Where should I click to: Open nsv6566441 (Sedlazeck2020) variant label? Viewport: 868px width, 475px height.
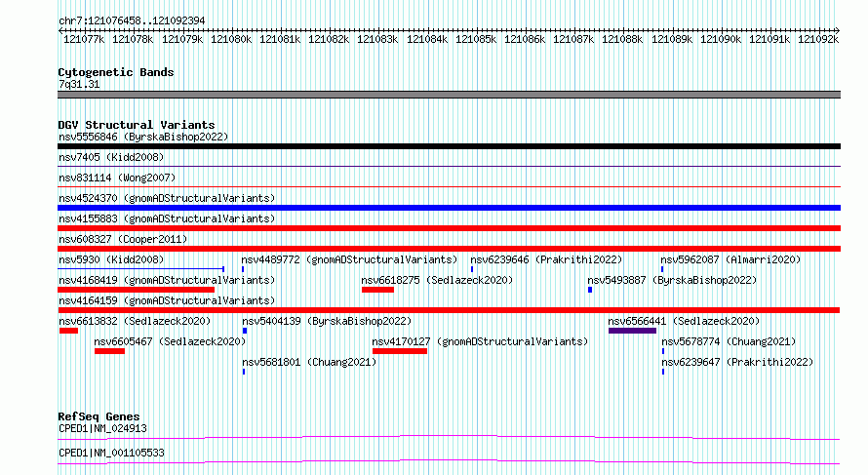tap(684, 321)
